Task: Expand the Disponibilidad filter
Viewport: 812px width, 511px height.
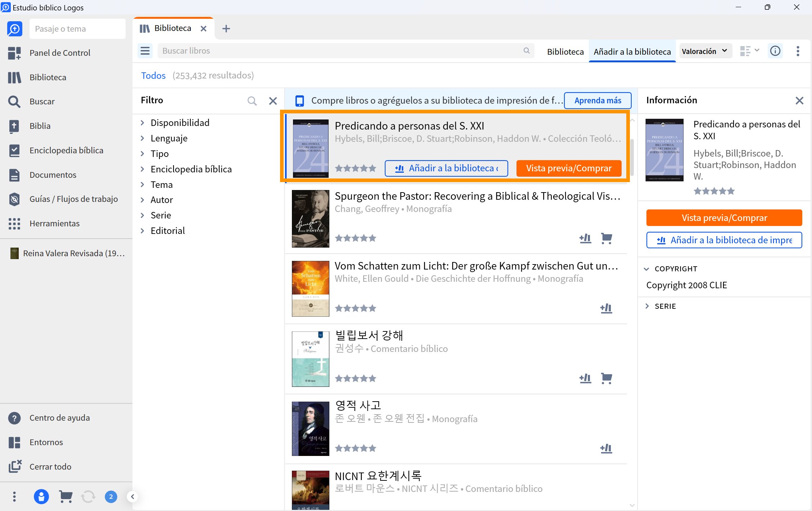Action: click(143, 123)
